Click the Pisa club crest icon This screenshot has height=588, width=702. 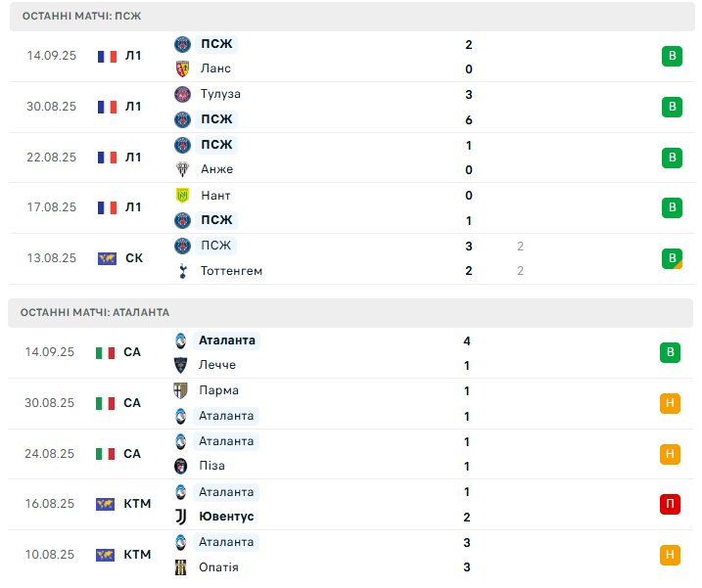coord(180,467)
